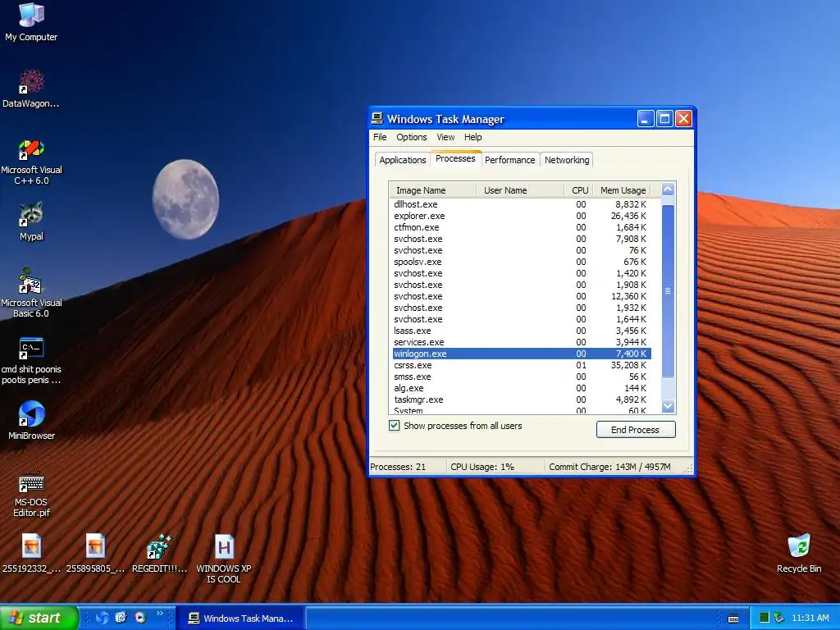840x630 pixels.
Task: Select the svchost.exe row using 76 K
Action: pyautogui.click(x=521, y=250)
